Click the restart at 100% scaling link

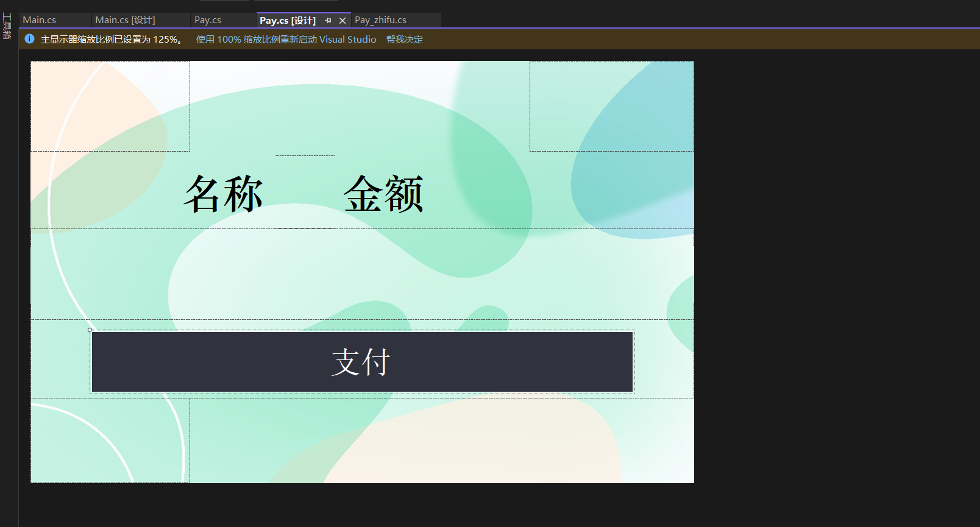pyautogui.click(x=286, y=39)
